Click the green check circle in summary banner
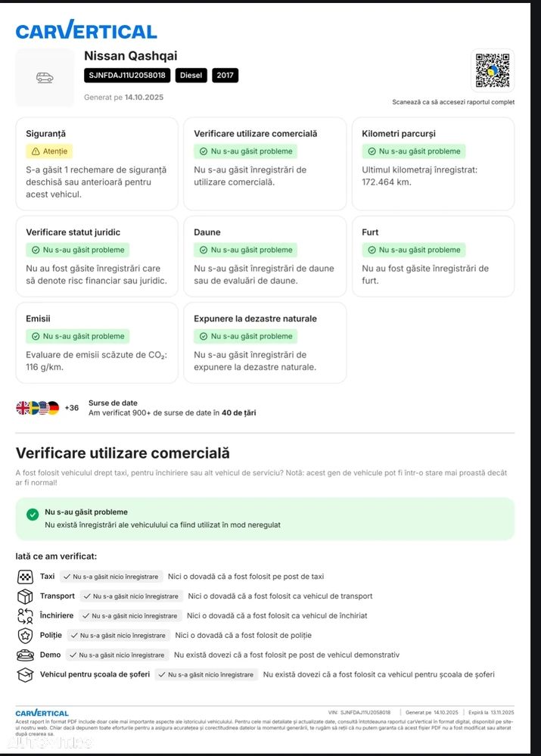 click(33, 515)
